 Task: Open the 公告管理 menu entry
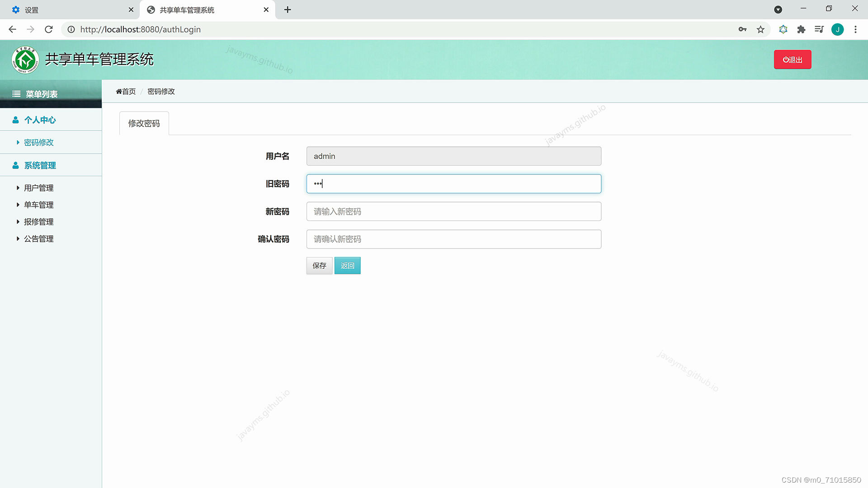(x=38, y=239)
